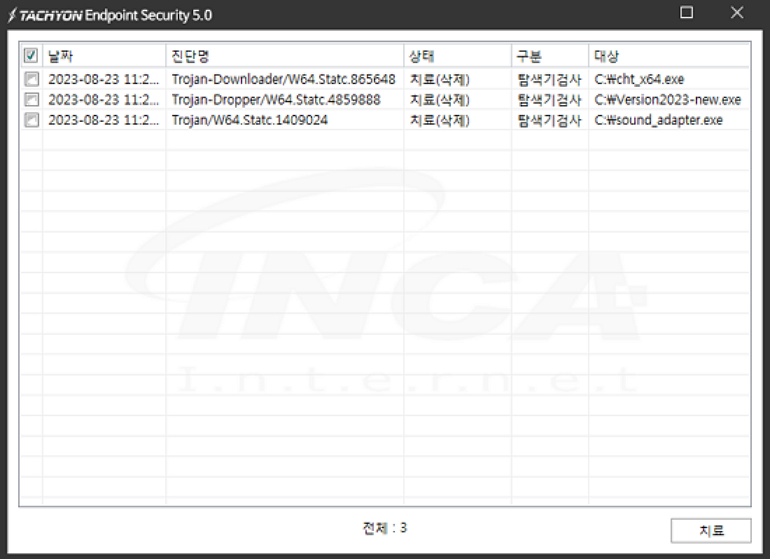The width and height of the screenshot is (770, 559).
Task: Select Trojan-Dropper/W64.Statc.4859888 entry
Action: tap(276, 100)
